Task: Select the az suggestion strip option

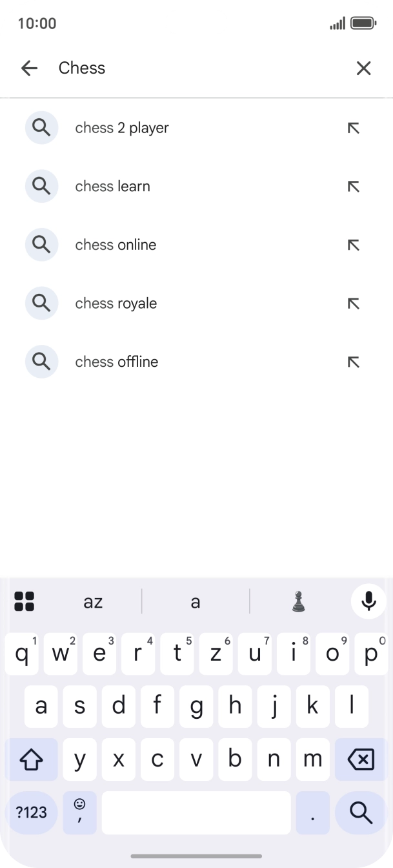Action: tap(92, 601)
